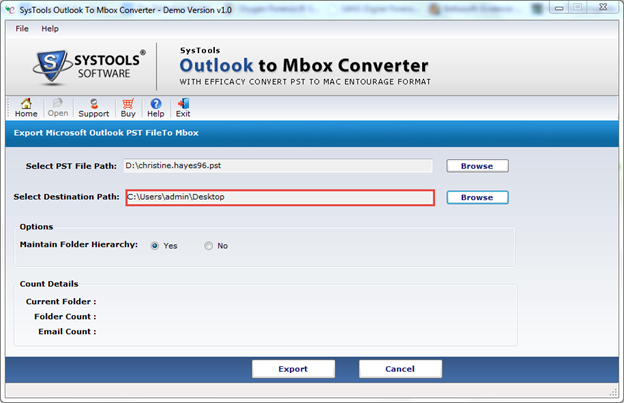Minimize the converter window
This screenshot has height=403, width=624.
(x=559, y=8)
